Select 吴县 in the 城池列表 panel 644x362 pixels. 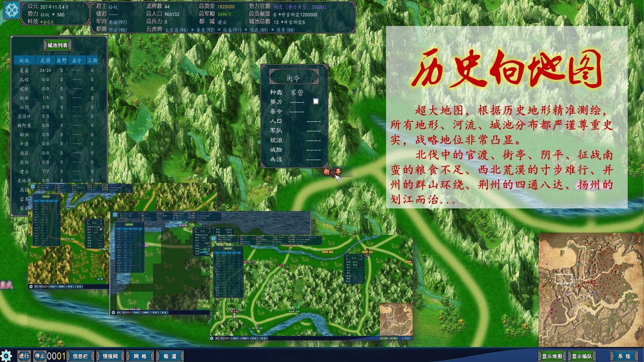(x=24, y=70)
